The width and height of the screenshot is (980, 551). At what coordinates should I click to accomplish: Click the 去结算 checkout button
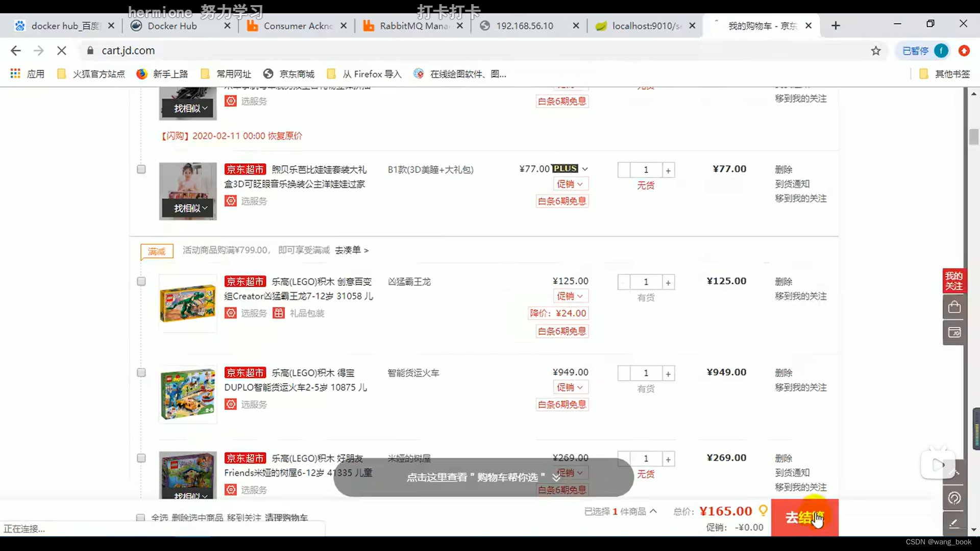(804, 517)
